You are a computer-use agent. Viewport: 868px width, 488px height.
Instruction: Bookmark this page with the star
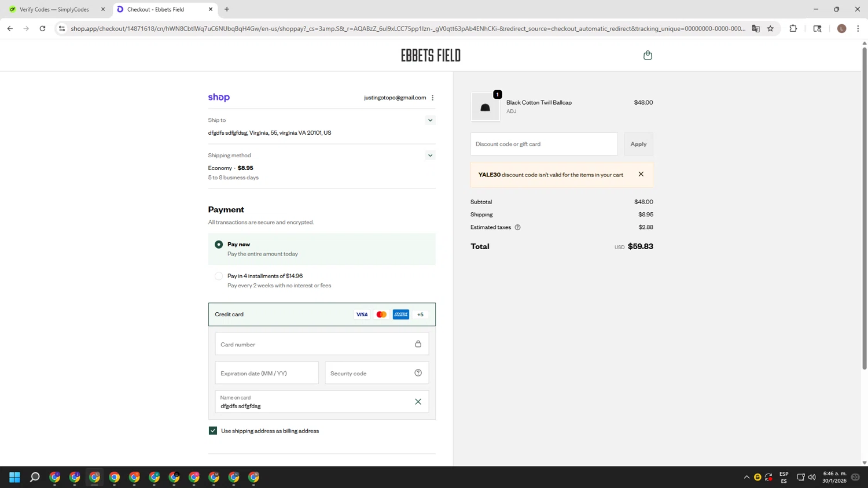point(770,28)
